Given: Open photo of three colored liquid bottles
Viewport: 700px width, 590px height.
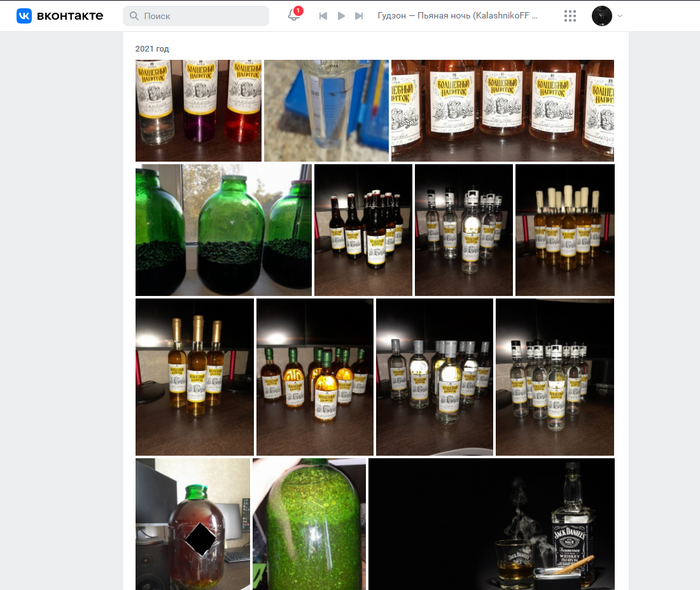Looking at the screenshot, I should (199, 111).
